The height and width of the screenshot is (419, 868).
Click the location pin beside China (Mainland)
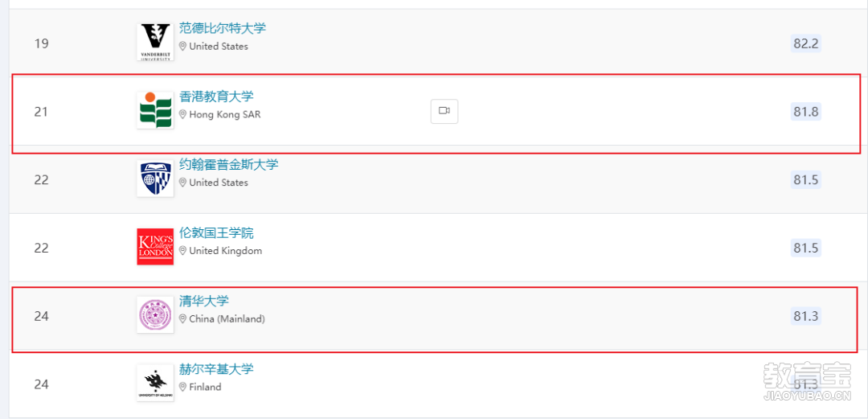[182, 319]
